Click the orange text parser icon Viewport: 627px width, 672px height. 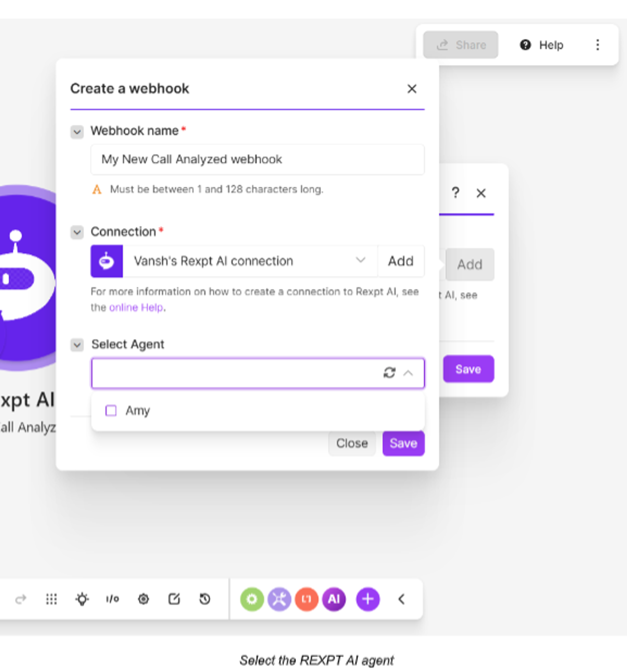pos(307,599)
